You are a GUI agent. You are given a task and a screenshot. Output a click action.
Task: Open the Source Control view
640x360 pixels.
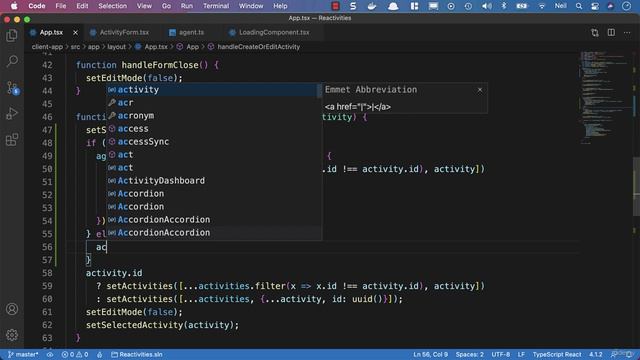pyautogui.click(x=12, y=87)
